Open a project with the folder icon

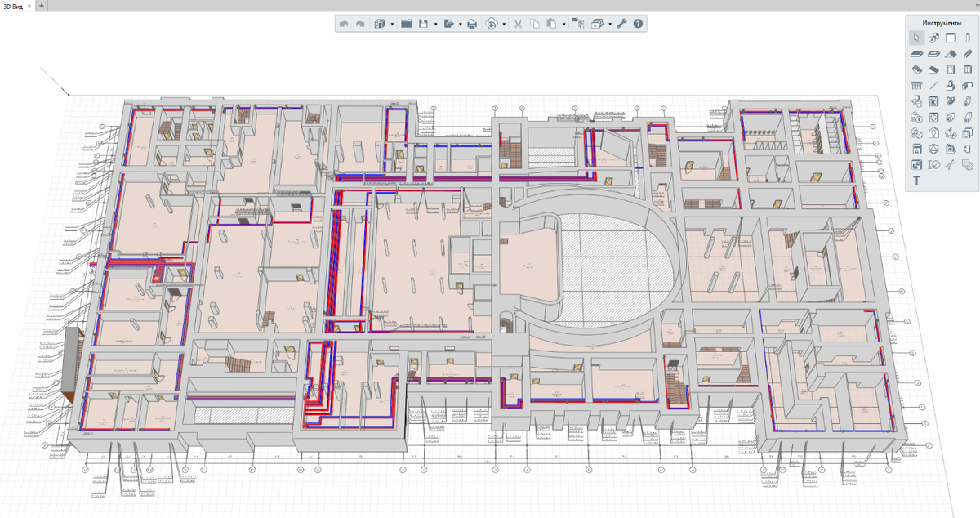point(406,24)
